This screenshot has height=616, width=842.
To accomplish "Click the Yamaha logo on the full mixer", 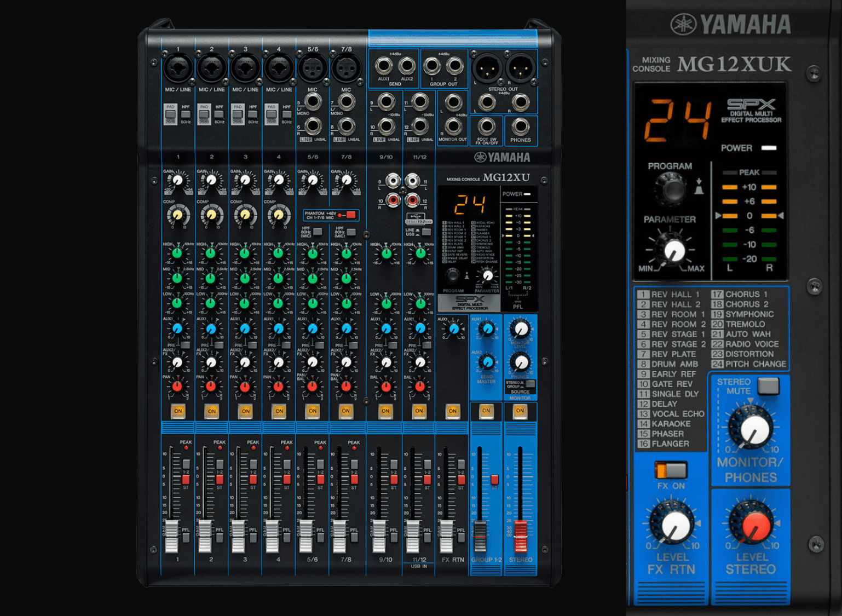I will (x=502, y=158).
